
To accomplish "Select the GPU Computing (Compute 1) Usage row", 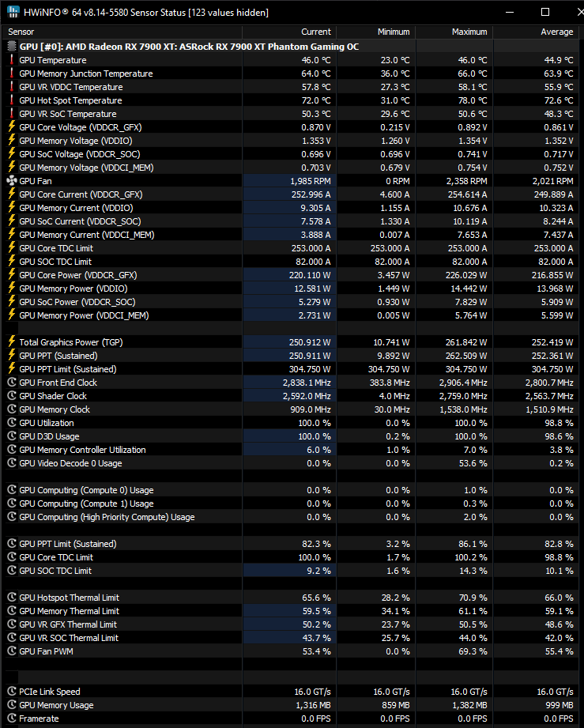I will click(292, 504).
